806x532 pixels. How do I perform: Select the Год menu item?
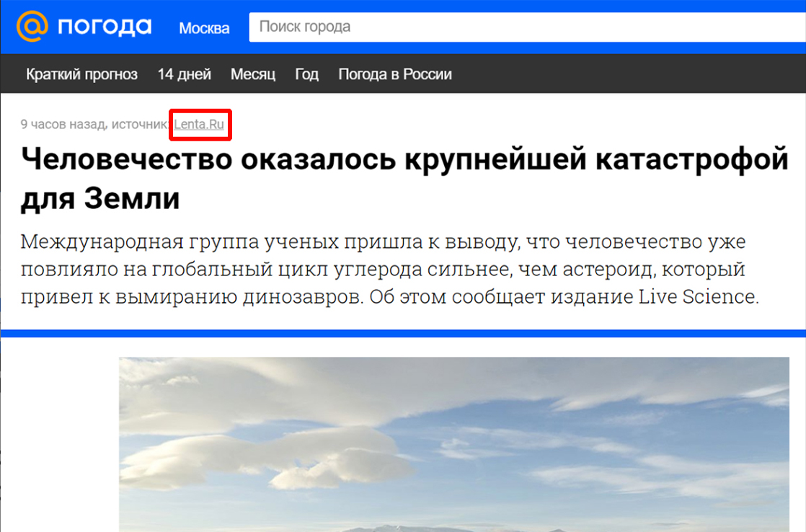pos(307,74)
